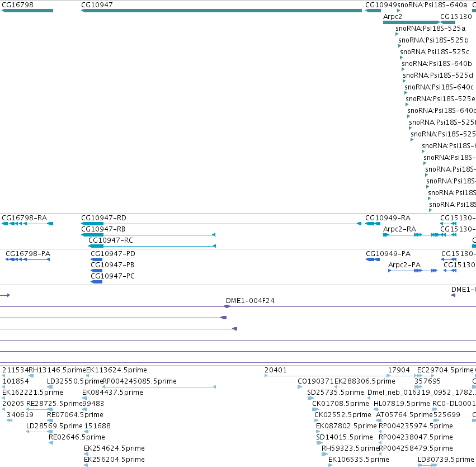Open snoRNA:Psi18S-525e label
Screen dimensions: 476x468
pyautogui.click(x=441, y=99)
